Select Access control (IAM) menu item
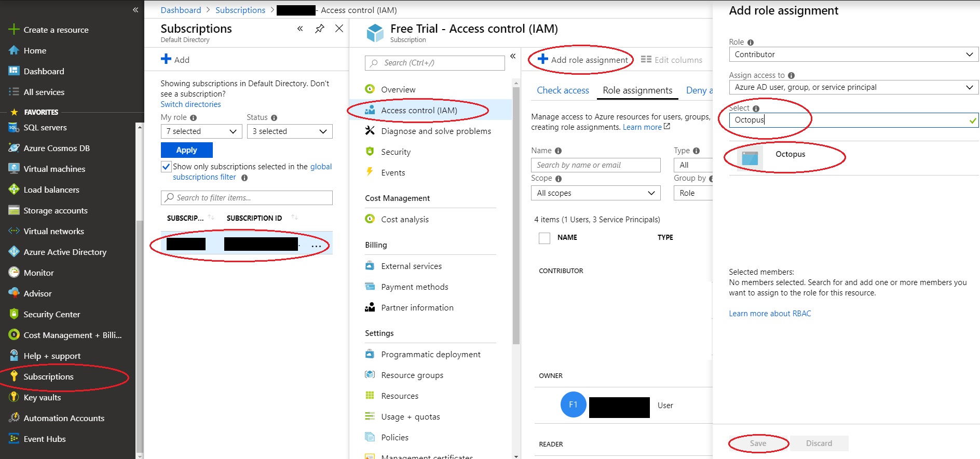Viewport: 980px width, 459px height. [x=418, y=111]
